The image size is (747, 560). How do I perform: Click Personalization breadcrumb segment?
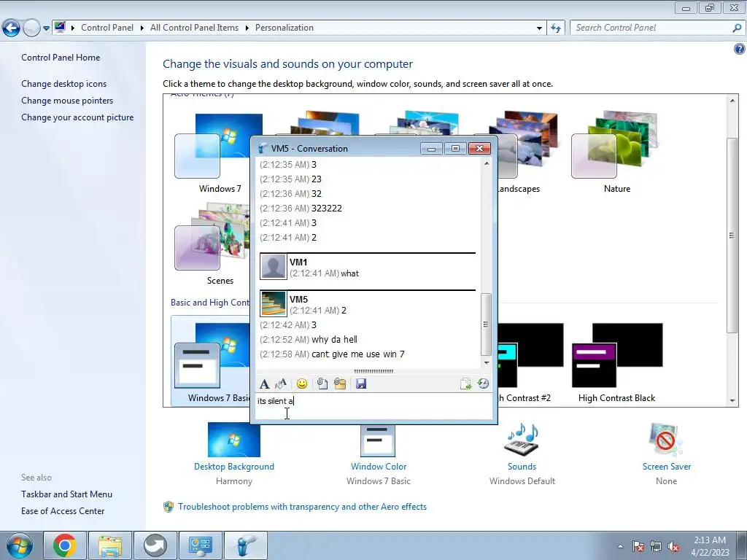tap(285, 28)
